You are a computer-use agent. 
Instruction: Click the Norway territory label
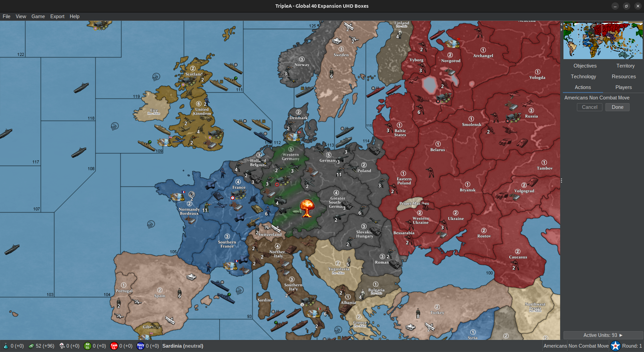tap(302, 65)
